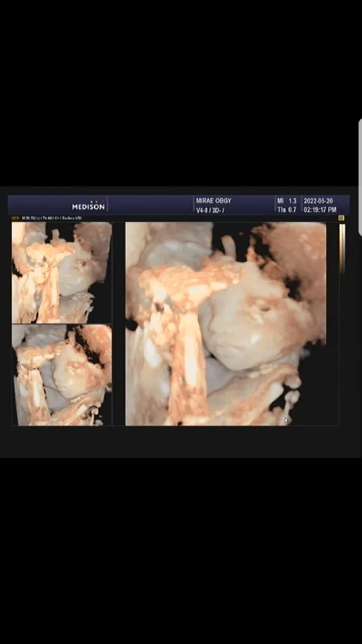Select the bottom-left 3D ultrasound thumbnail
The width and height of the screenshot is (362, 644).
[61, 375]
